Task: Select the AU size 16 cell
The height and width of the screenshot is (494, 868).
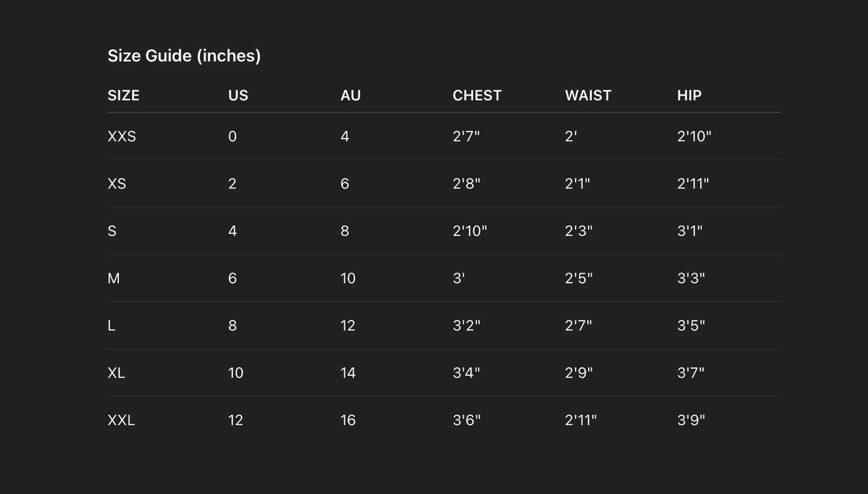Action: (348, 420)
